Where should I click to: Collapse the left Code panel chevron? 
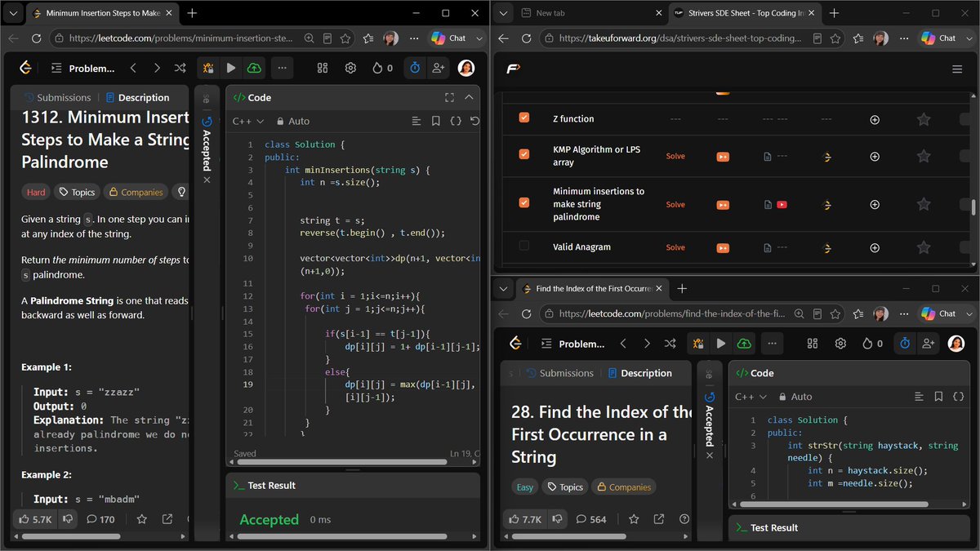tap(469, 97)
